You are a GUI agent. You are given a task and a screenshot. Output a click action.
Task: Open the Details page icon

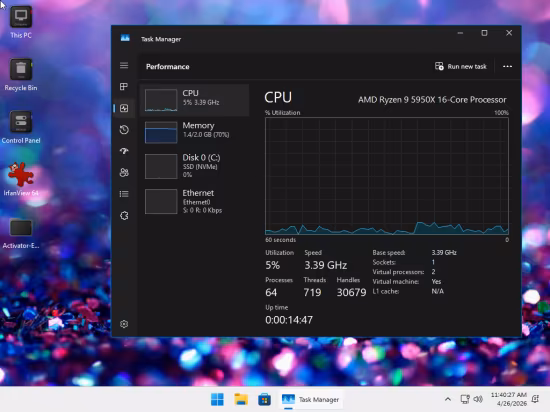click(124, 194)
